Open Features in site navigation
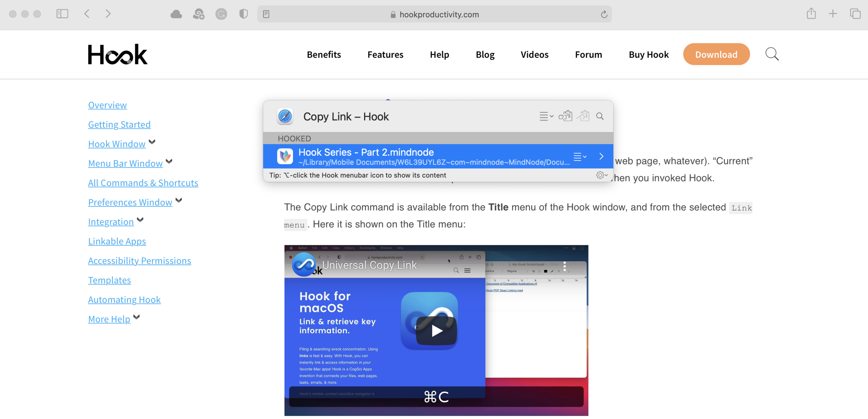This screenshot has width=868, height=419. pyautogui.click(x=385, y=55)
